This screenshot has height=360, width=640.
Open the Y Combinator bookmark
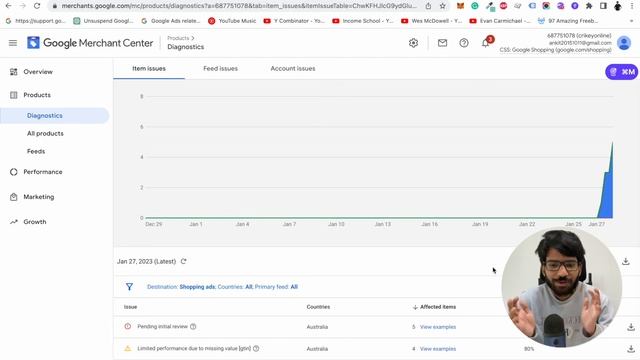[294, 21]
